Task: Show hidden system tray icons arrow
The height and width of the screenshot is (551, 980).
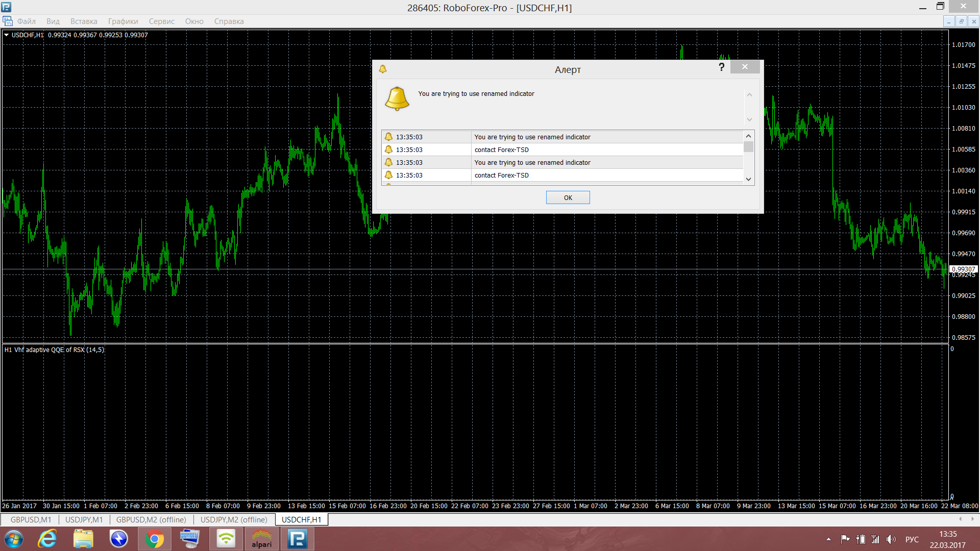Action: pos(828,539)
